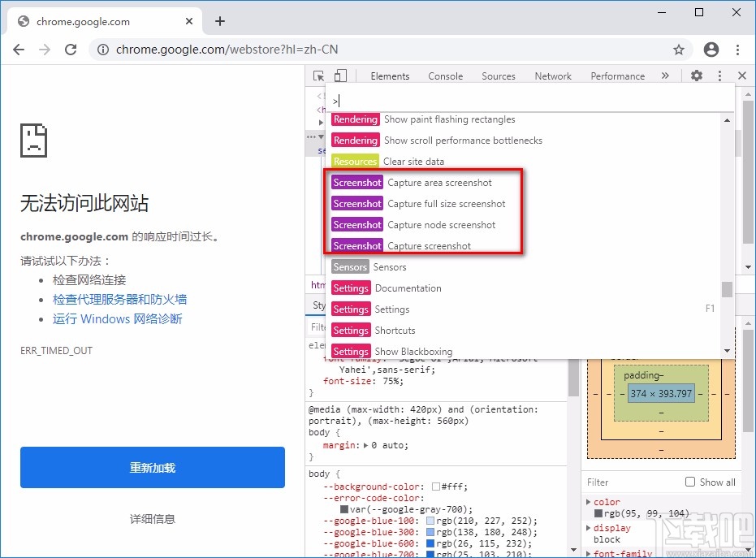Image resolution: width=756 pixels, height=558 pixels.
Task: Open Chrome main three-dot menu
Action: pos(737,50)
